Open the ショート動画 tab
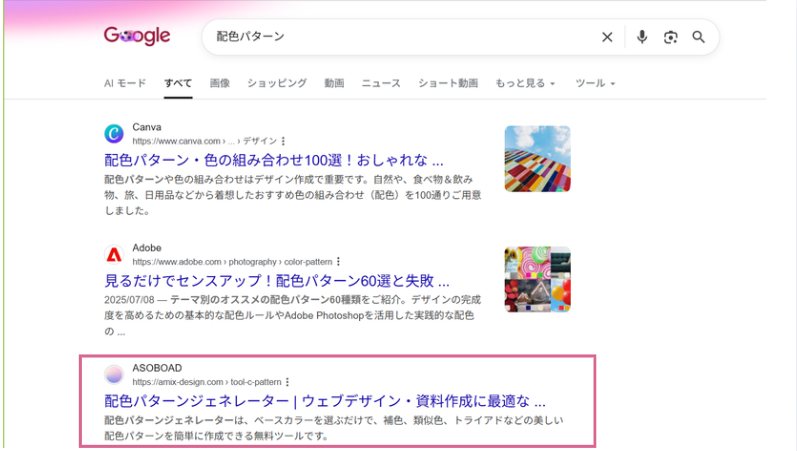 448,83
